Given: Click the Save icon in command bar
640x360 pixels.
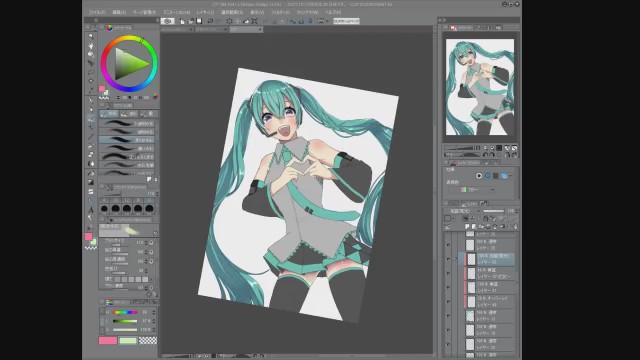Looking at the screenshot, I should [199, 21].
